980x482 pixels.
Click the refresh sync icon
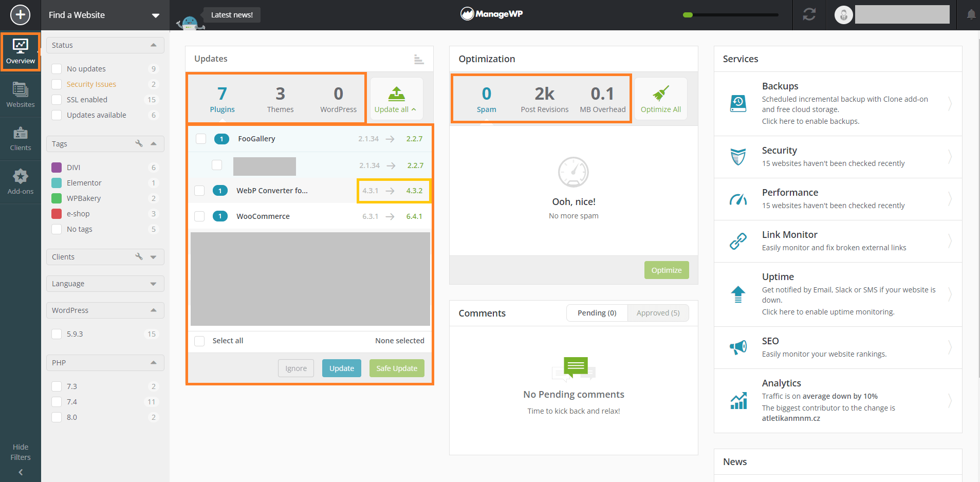point(809,14)
